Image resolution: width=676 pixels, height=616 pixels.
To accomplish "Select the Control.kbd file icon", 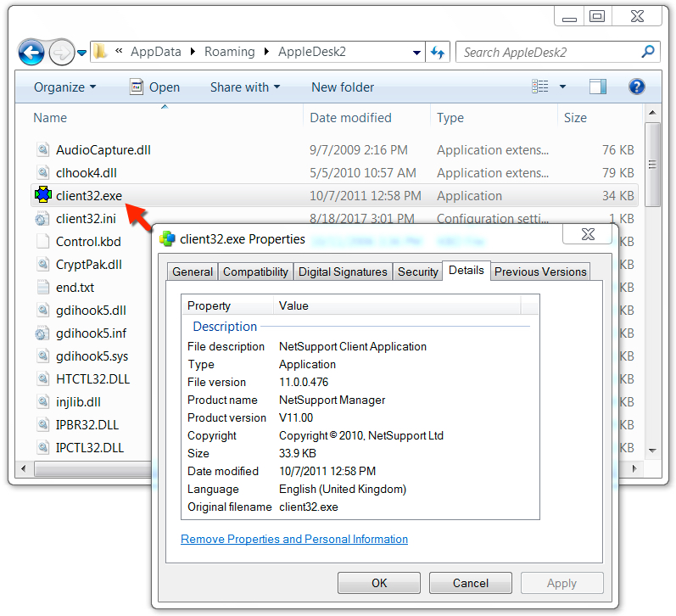I will (42, 241).
